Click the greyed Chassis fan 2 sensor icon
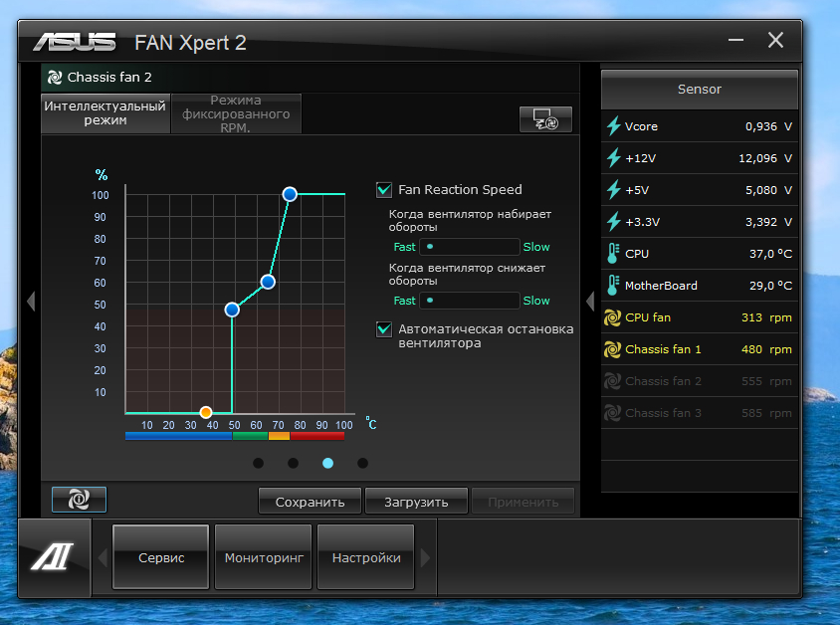 pyautogui.click(x=612, y=381)
